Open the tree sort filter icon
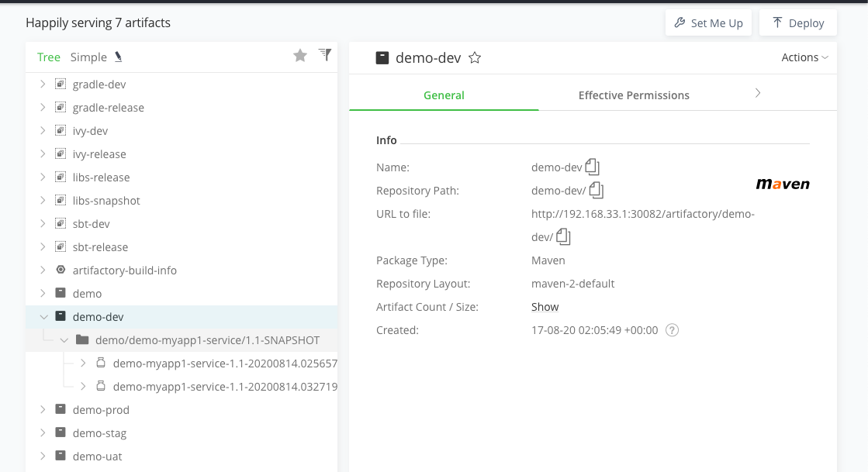The height and width of the screenshot is (472, 868). pyautogui.click(x=325, y=55)
